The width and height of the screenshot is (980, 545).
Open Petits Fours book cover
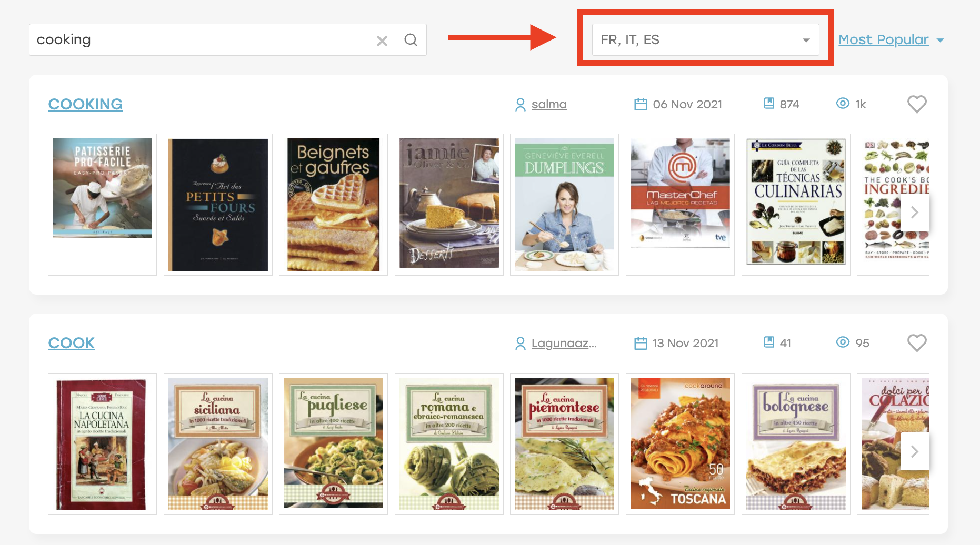click(x=218, y=205)
